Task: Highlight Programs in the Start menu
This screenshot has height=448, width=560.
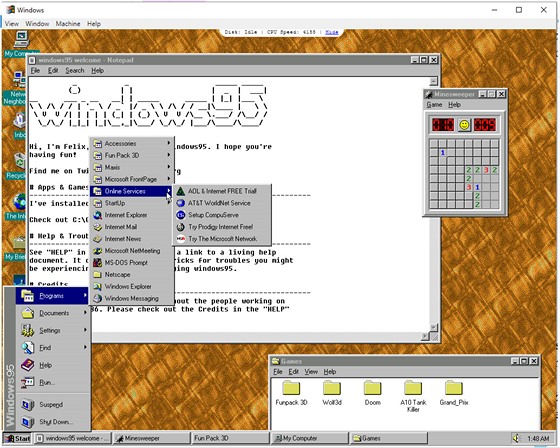Action: [52, 296]
